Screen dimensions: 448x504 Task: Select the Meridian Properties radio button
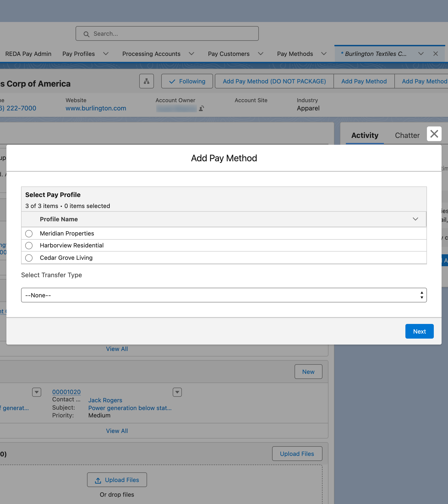tap(29, 233)
